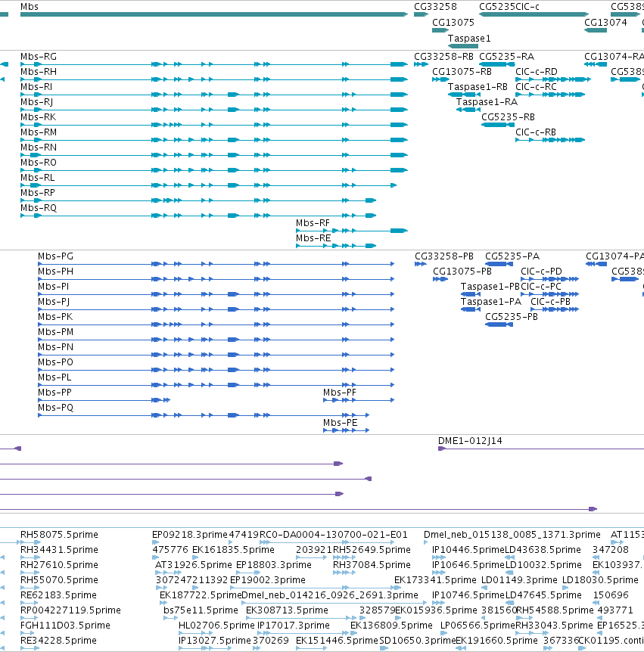Screen dimensions: 644x652
Task: Click the EK173341.5prime EST
Action: [x=435, y=580]
